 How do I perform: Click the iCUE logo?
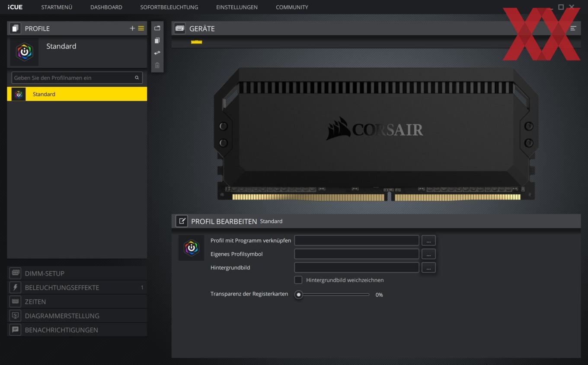(x=15, y=7)
